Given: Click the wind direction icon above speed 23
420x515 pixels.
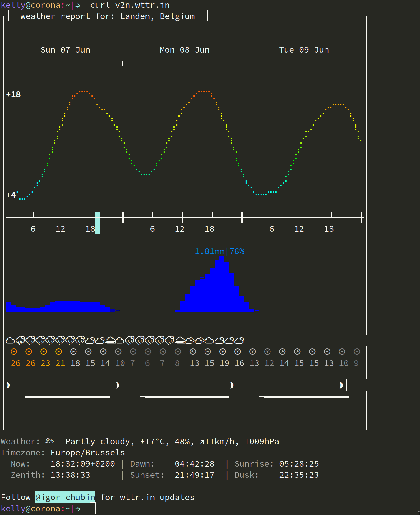Looking at the screenshot, I should click(44, 352).
